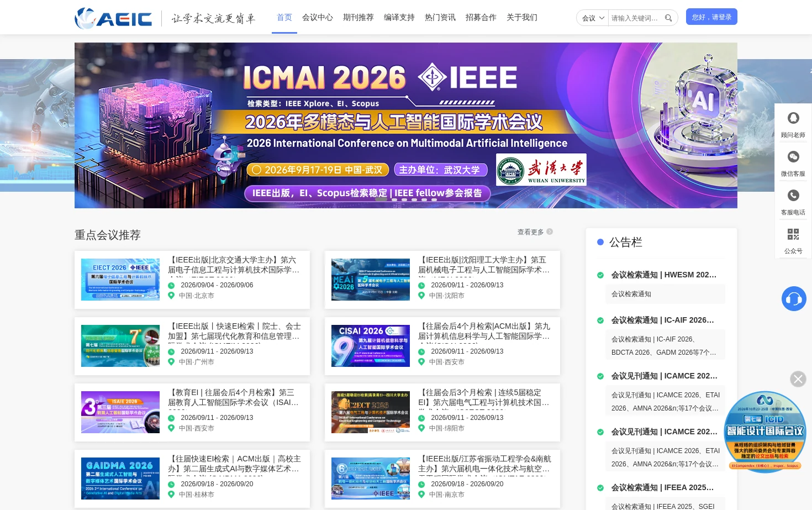Open the 微信客服 WeChat icon

point(793,156)
